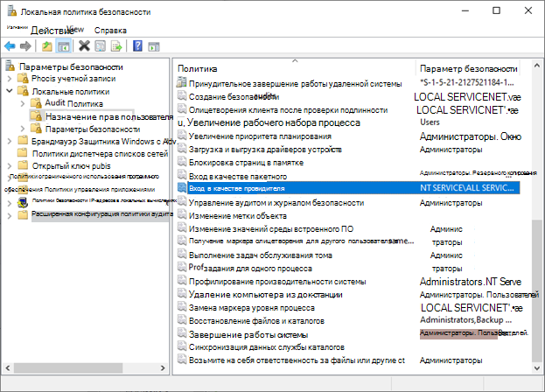545x392 pixels.
Task: Expand Расширенная конфигурация политики аудита node
Action: click(10, 216)
